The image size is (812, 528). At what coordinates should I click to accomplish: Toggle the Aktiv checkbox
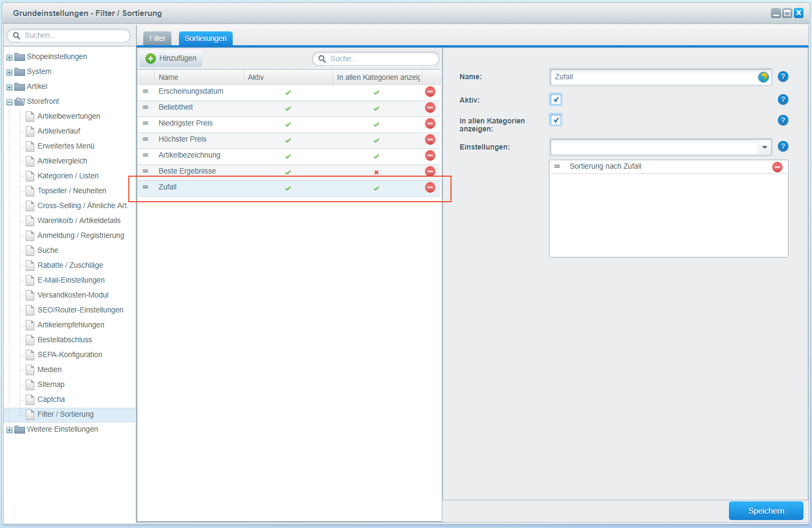556,100
